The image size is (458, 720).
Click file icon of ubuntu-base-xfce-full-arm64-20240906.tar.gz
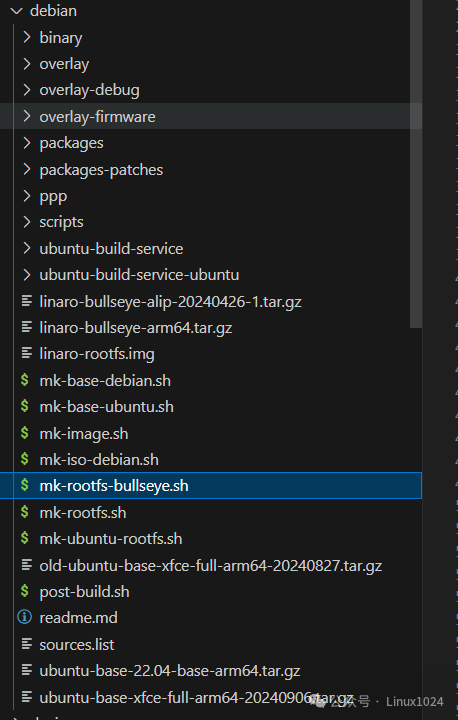pyautogui.click(x=27, y=697)
